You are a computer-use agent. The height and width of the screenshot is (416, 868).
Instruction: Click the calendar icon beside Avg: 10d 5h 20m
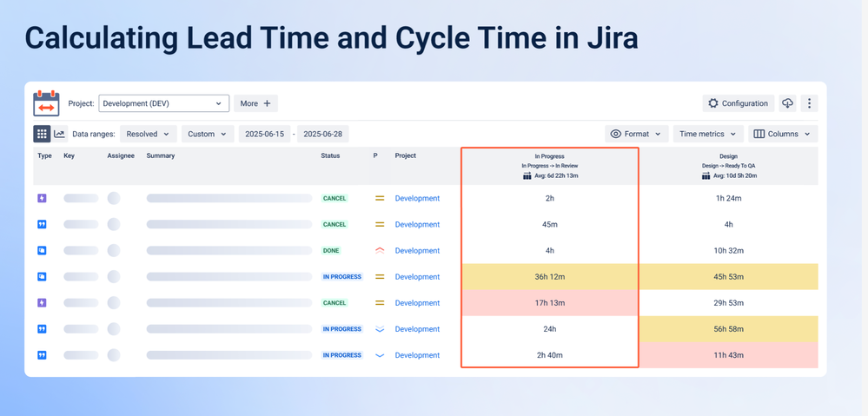click(x=706, y=176)
